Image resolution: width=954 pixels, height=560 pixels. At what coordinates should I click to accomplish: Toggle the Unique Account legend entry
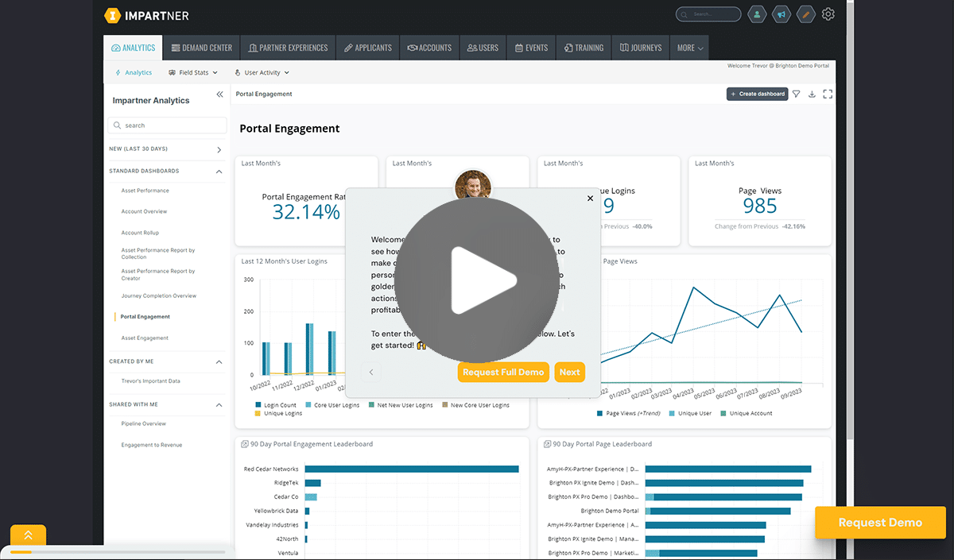746,413
